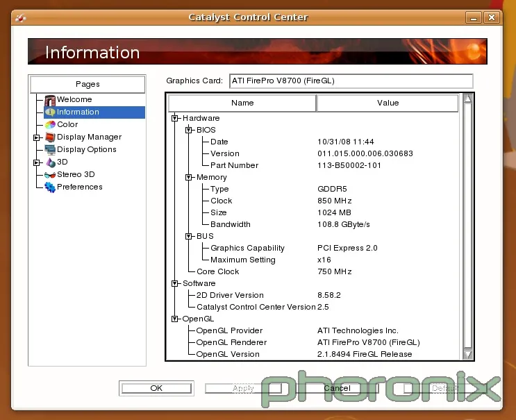Click the value 011.015.000.006.030683
The height and width of the screenshot is (420, 516).
pyautogui.click(x=365, y=153)
